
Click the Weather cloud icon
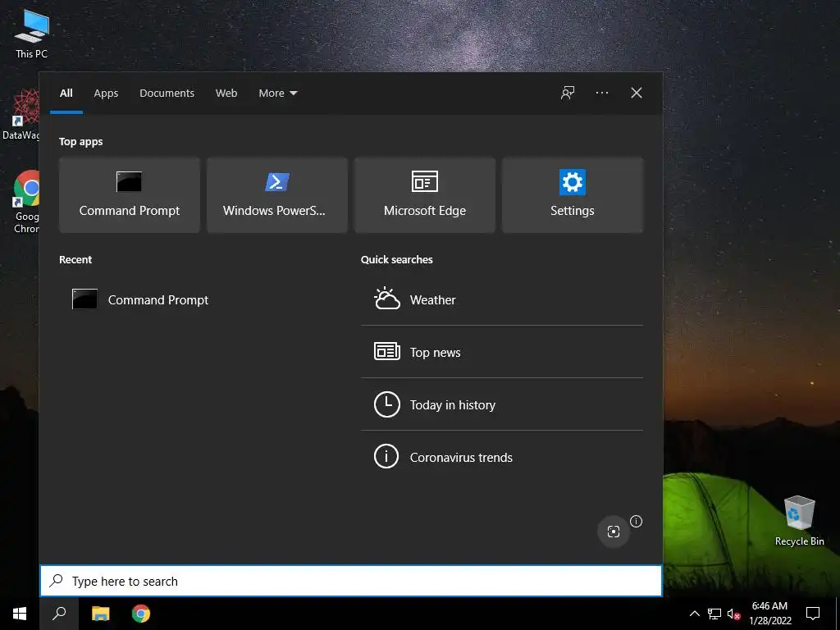[387, 299]
